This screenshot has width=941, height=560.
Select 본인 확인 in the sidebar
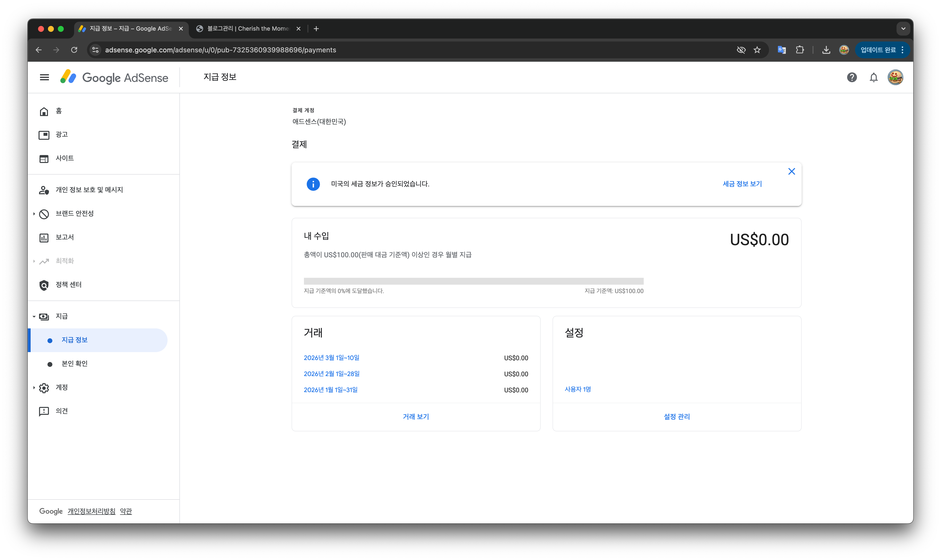point(98,364)
